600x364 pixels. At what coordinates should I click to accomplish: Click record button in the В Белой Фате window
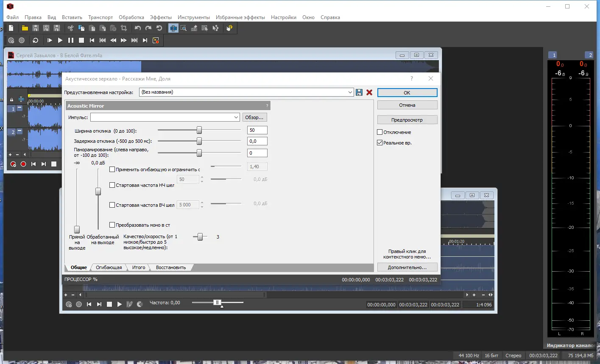point(23,164)
